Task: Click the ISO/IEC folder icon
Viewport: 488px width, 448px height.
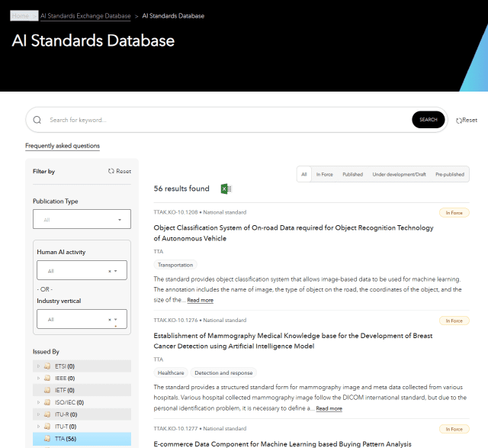Action: (x=47, y=402)
